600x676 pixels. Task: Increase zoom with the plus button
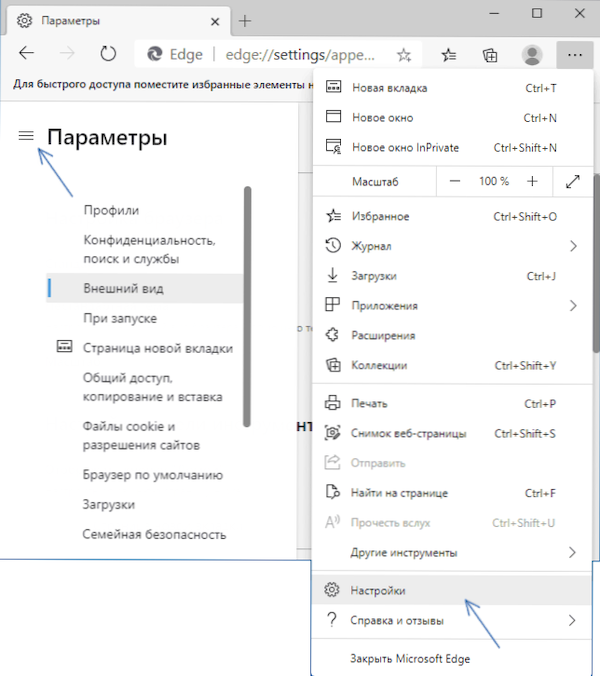point(532,182)
